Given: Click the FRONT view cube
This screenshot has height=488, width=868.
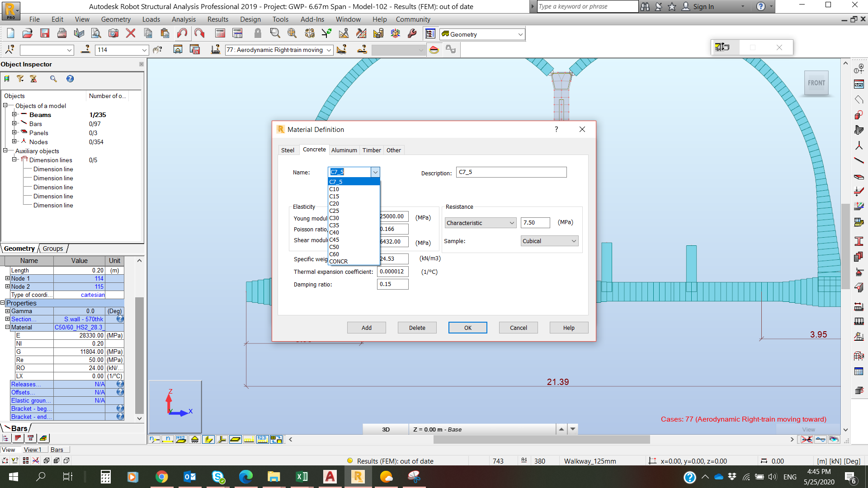Looking at the screenshot, I should click(816, 83).
